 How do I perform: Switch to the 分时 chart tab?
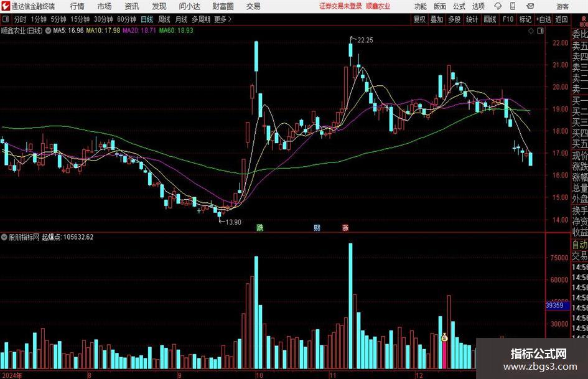coord(20,19)
